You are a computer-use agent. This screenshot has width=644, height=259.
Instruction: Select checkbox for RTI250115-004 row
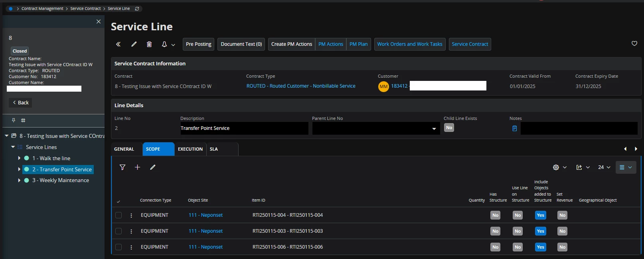point(119,215)
